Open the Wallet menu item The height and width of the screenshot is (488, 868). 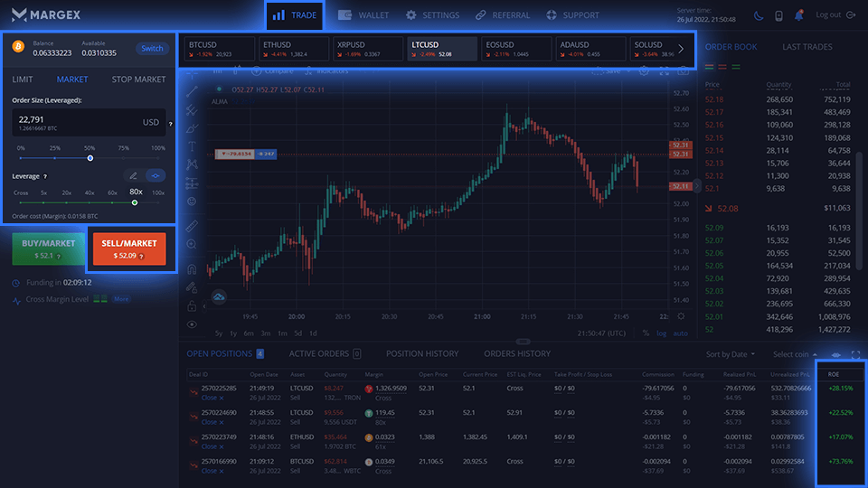(363, 15)
